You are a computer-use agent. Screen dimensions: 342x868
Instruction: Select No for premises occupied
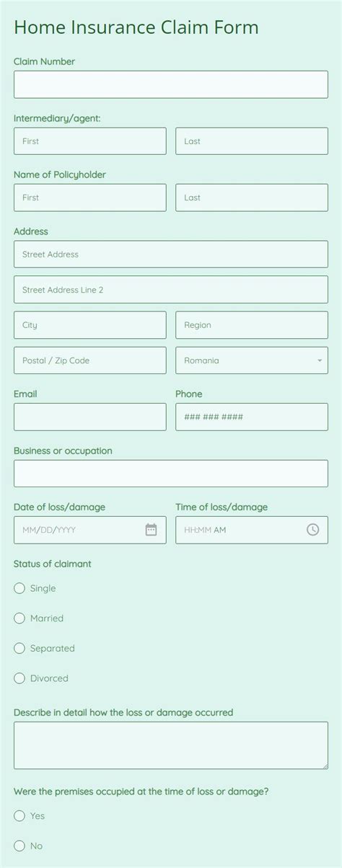point(19,846)
